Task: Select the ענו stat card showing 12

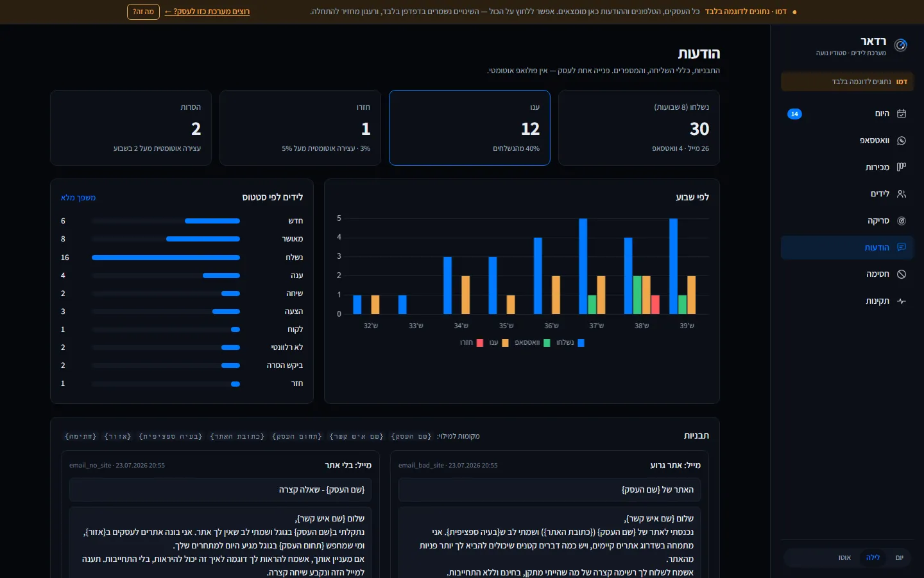Action: pos(470,128)
